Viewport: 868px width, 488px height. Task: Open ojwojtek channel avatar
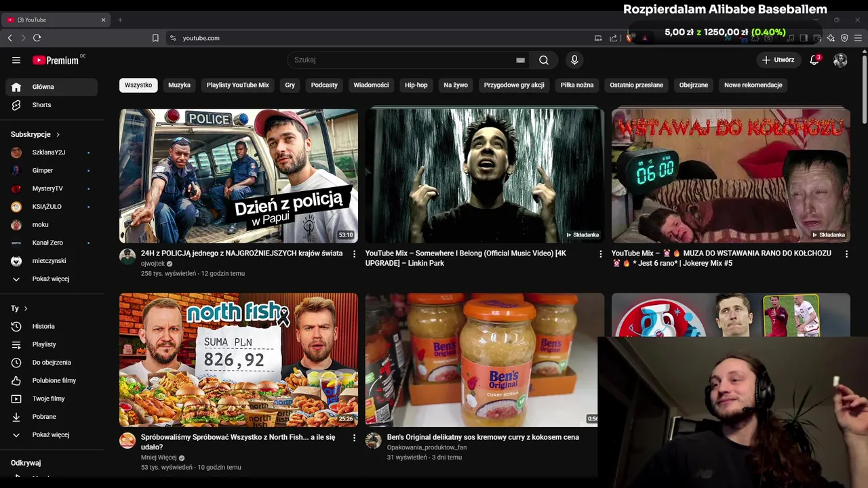pyautogui.click(x=127, y=256)
